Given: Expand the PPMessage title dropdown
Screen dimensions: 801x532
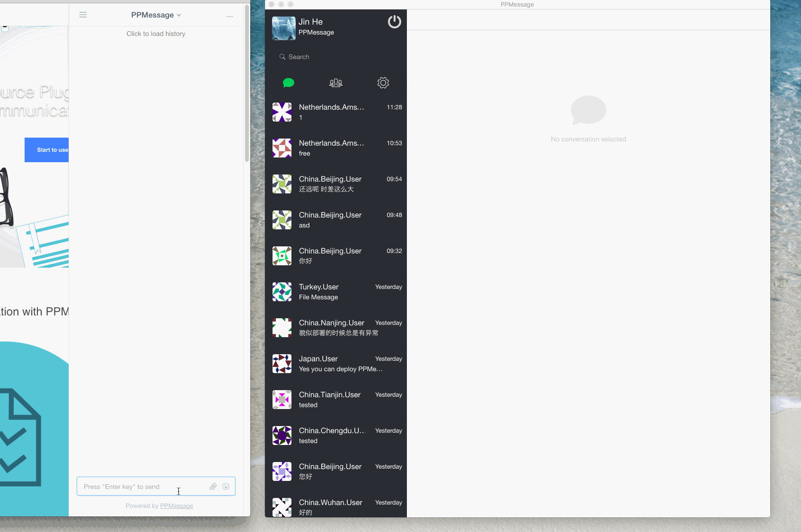Looking at the screenshot, I should coord(156,15).
